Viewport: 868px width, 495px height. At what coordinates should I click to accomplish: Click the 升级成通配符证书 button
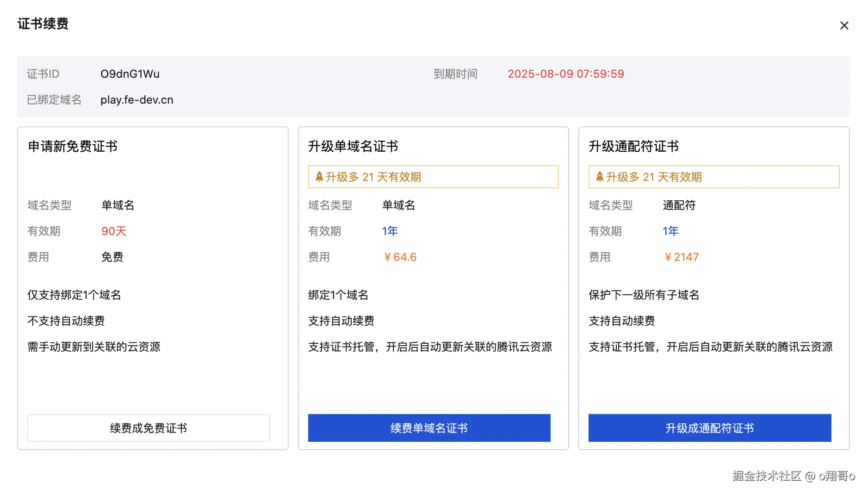coord(709,428)
